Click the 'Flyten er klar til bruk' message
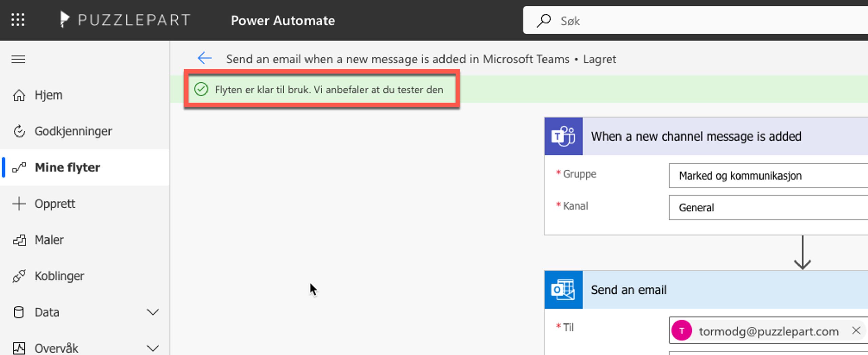Image resolution: width=868 pixels, height=355 pixels. (329, 90)
